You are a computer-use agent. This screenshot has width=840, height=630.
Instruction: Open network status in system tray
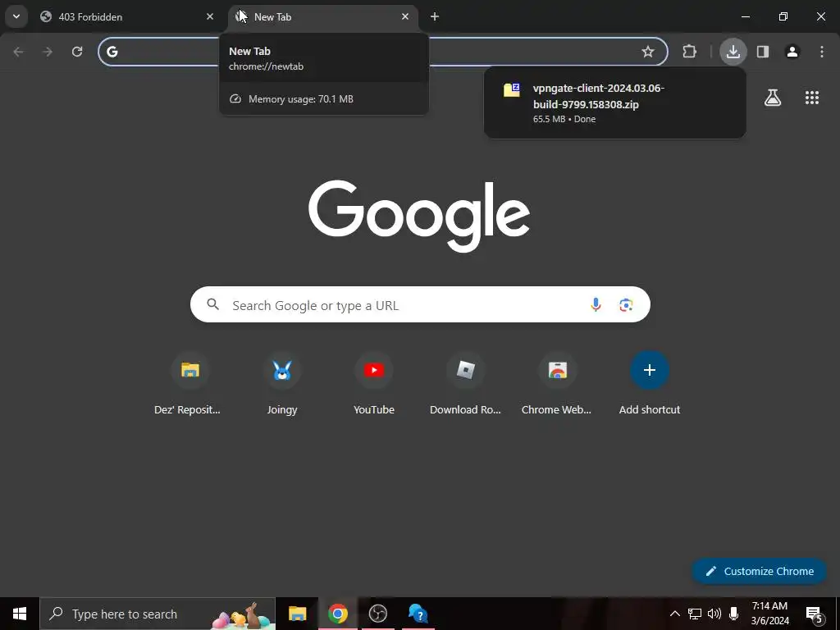pyautogui.click(x=695, y=614)
